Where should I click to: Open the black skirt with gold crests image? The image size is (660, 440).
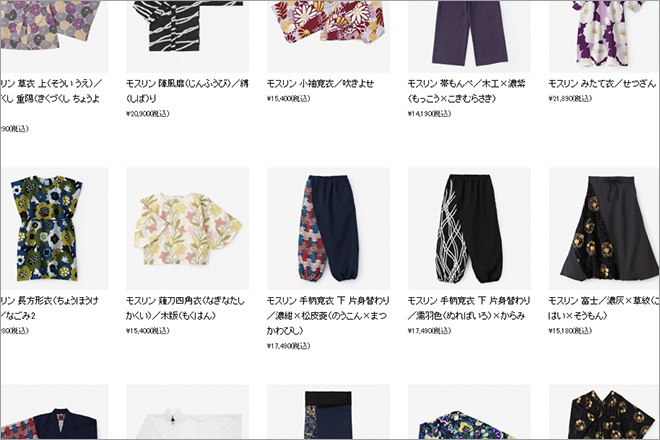[x=604, y=229]
